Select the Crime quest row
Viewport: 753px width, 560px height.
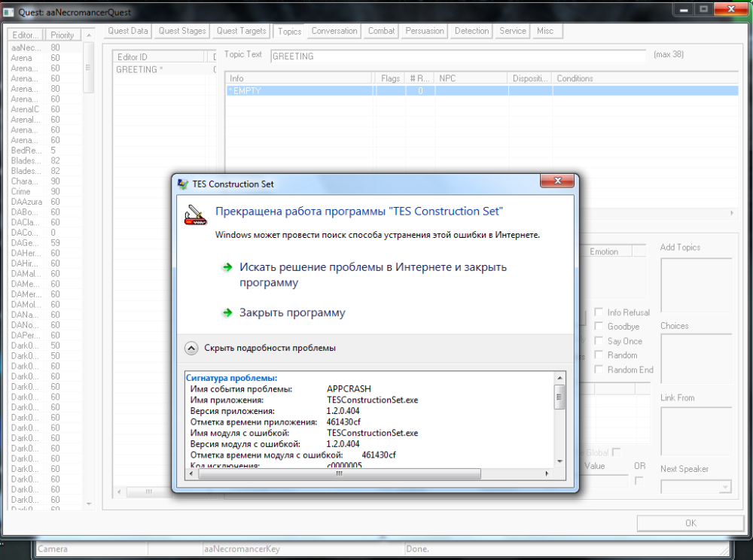tap(46, 191)
